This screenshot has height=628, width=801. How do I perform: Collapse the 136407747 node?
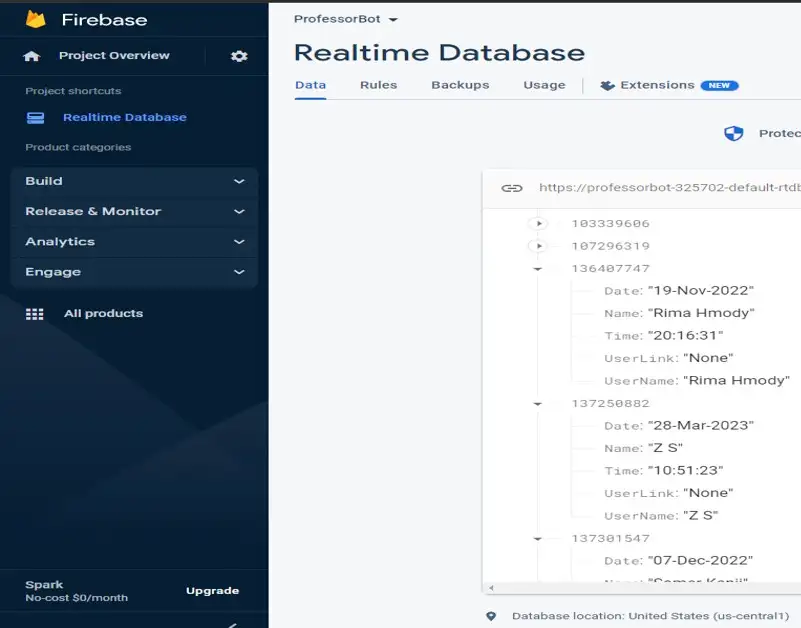[538, 269]
